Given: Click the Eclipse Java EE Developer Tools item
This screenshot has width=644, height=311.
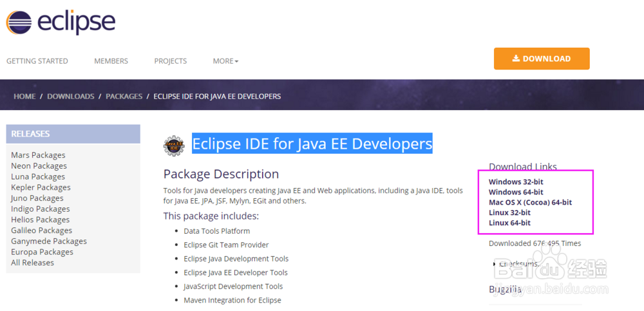Looking at the screenshot, I should tap(236, 272).
